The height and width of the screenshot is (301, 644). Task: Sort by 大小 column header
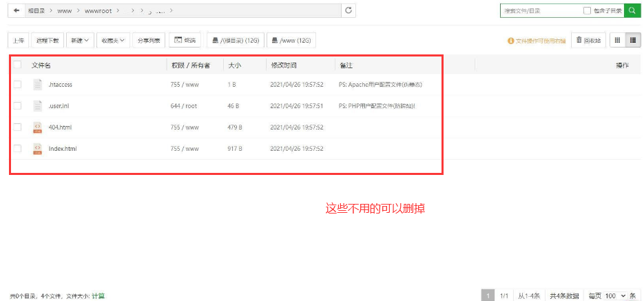click(234, 65)
